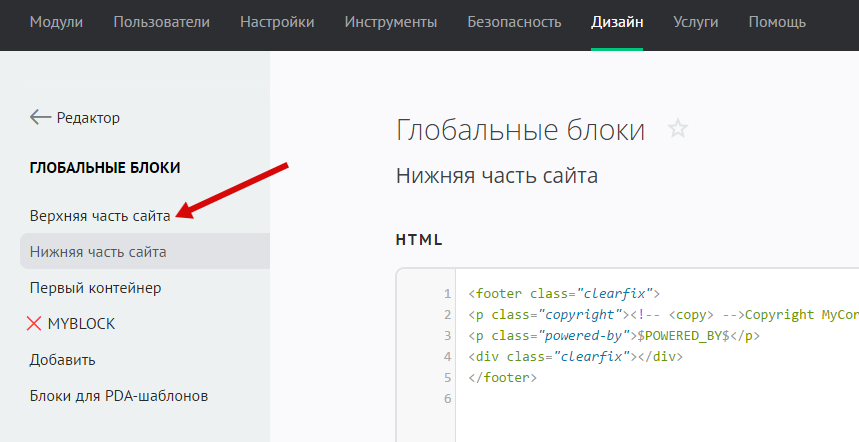Screen dimensions: 859x442
Task: Open the Настройки menu
Action: pos(277,22)
